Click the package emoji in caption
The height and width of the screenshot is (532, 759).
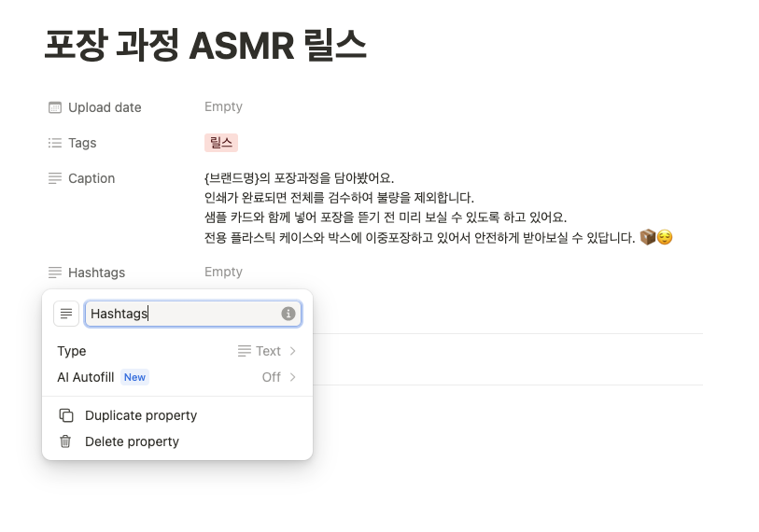(648, 237)
